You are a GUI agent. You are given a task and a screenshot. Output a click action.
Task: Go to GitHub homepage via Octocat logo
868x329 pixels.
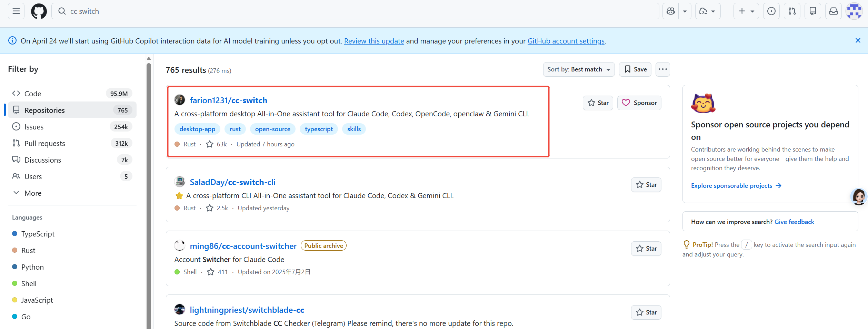[39, 11]
